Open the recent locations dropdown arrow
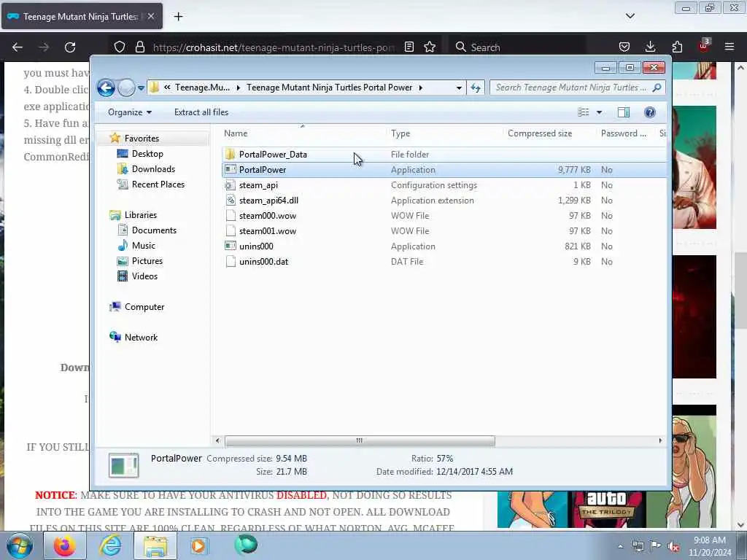The height and width of the screenshot is (560, 747). pos(141,88)
